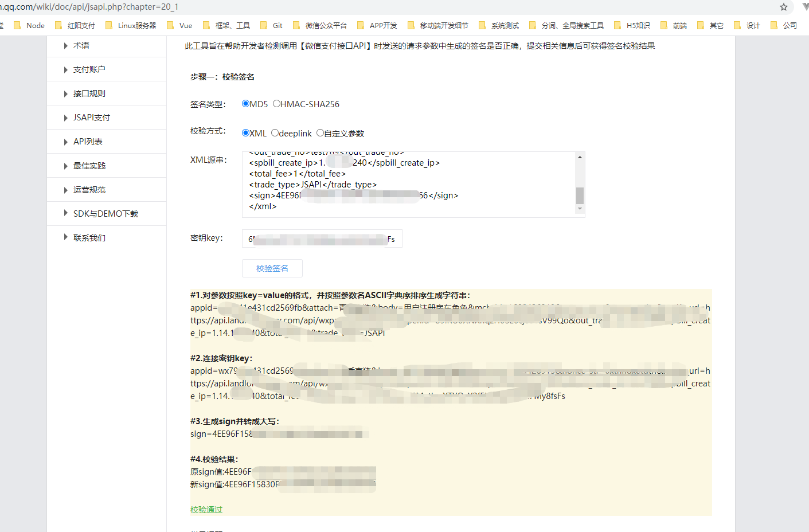Click the 密钥key input field
Screen dimensions: 809x532
322,238
